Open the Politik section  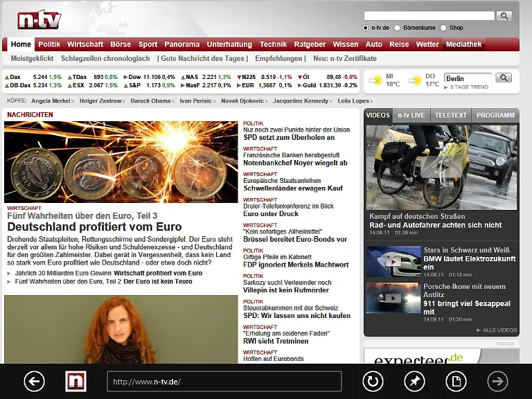pos(49,44)
